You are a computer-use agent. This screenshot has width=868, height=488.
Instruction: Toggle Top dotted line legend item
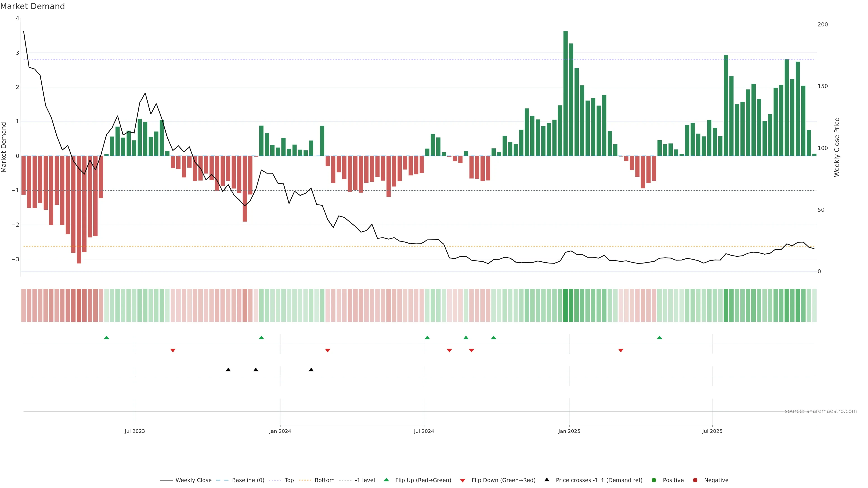pyautogui.click(x=289, y=480)
